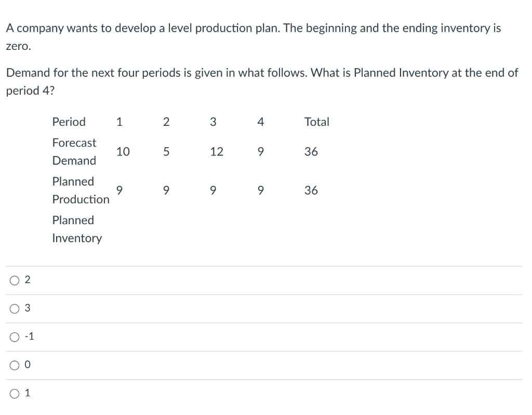
Task: Click the Planned Production row label
Action: pos(81,190)
